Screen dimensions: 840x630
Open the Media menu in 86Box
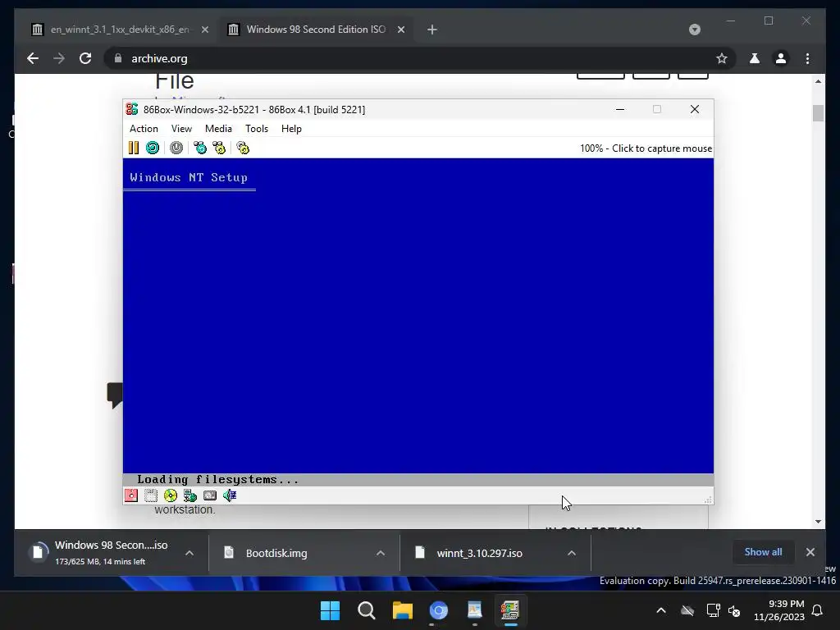pos(218,129)
